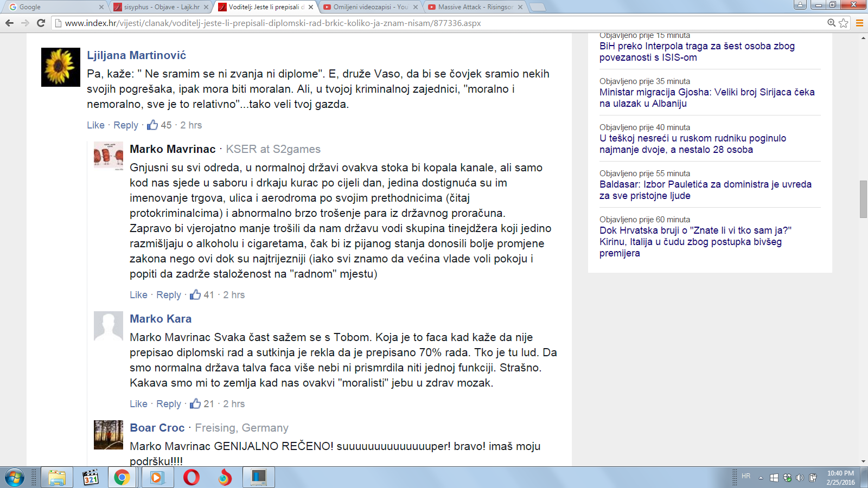Open Opera browser from the taskbar
The image size is (868, 488).
pos(191,478)
